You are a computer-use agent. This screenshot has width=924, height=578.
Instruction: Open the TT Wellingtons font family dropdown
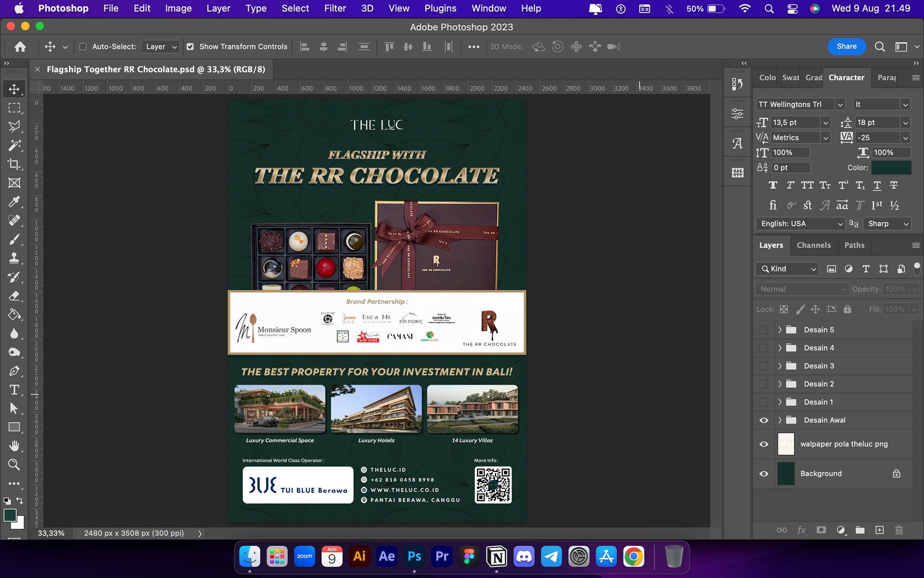coord(840,105)
